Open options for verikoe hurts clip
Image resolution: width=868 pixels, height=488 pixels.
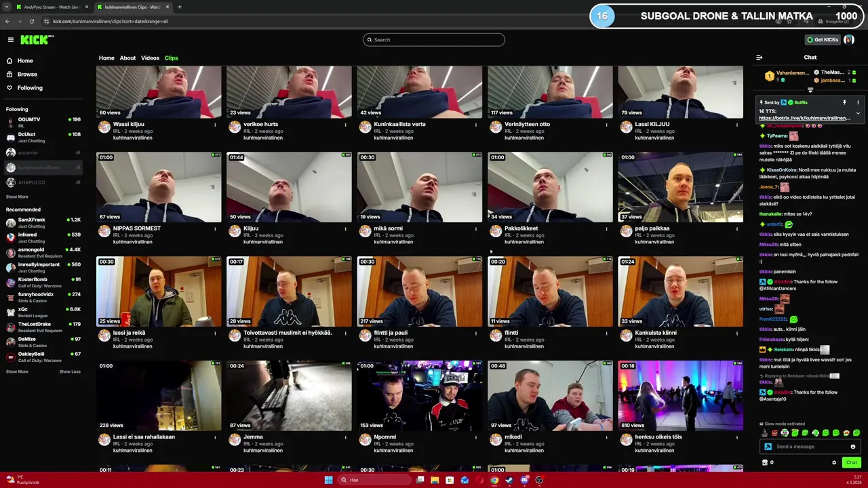(345, 125)
